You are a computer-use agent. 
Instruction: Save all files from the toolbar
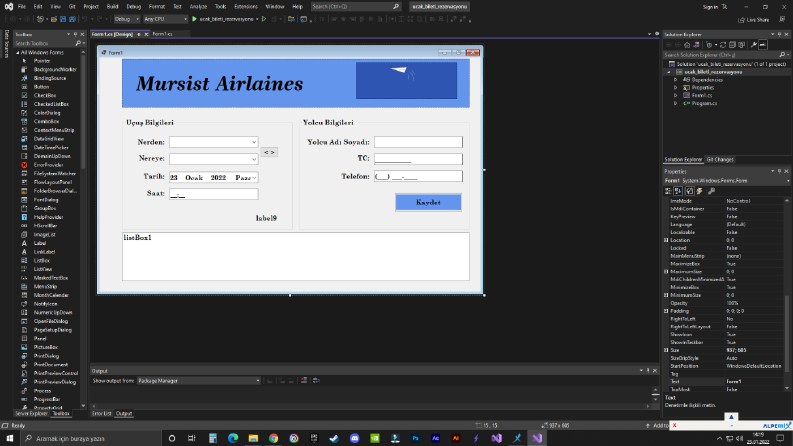(72, 19)
